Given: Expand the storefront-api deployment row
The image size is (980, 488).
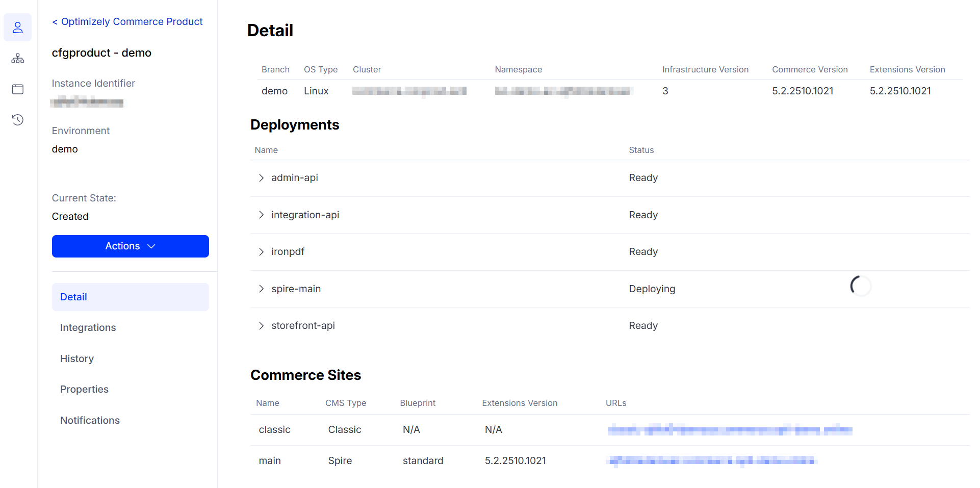Looking at the screenshot, I should tap(261, 326).
